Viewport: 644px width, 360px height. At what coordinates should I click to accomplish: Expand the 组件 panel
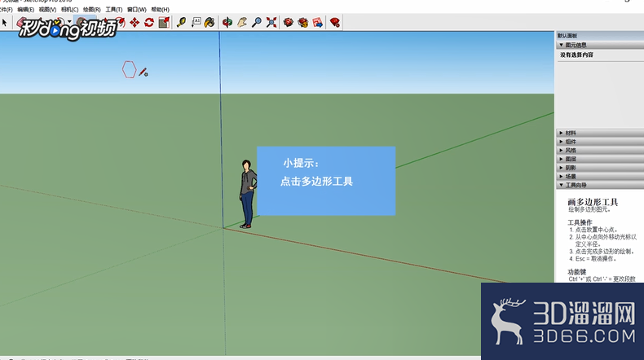tap(600, 142)
